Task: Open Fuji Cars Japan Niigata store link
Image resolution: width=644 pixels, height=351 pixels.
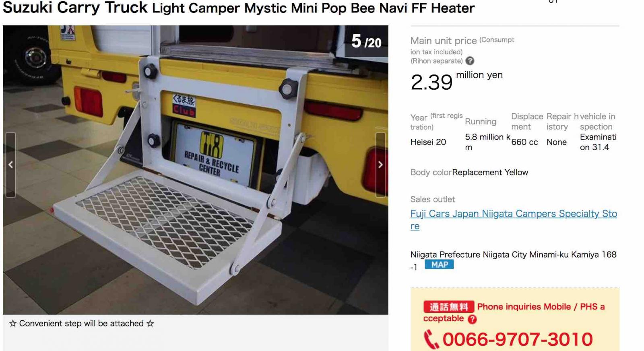Action: [514, 220]
